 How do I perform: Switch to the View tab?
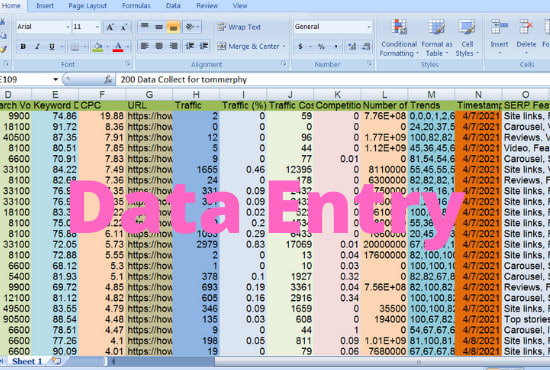pyautogui.click(x=240, y=6)
